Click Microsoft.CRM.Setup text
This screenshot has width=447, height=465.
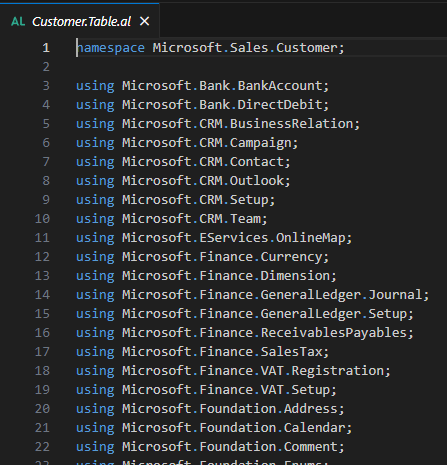pyautogui.click(x=196, y=200)
